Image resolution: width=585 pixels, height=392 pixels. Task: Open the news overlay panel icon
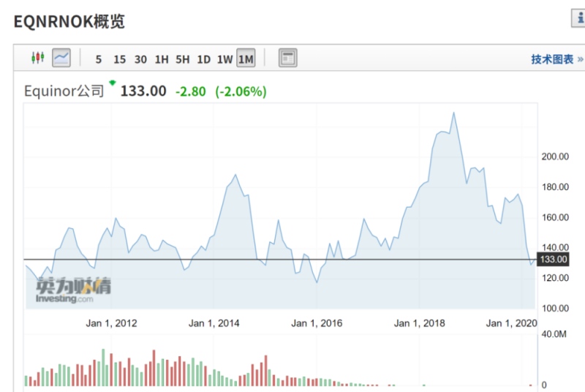pyautogui.click(x=287, y=59)
